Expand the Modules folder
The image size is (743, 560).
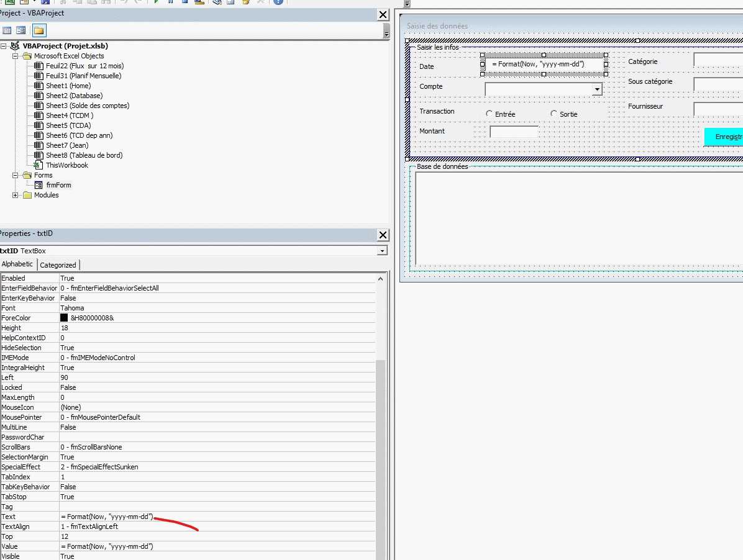point(16,195)
